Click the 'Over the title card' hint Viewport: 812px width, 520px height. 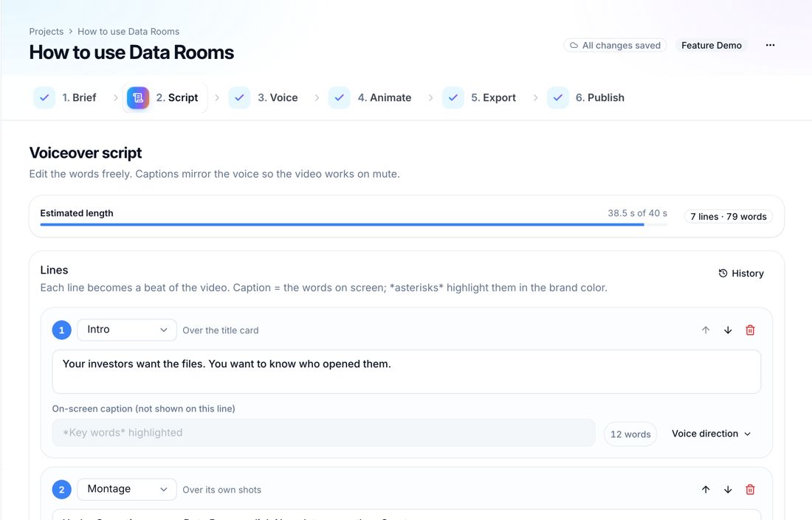[221, 330]
